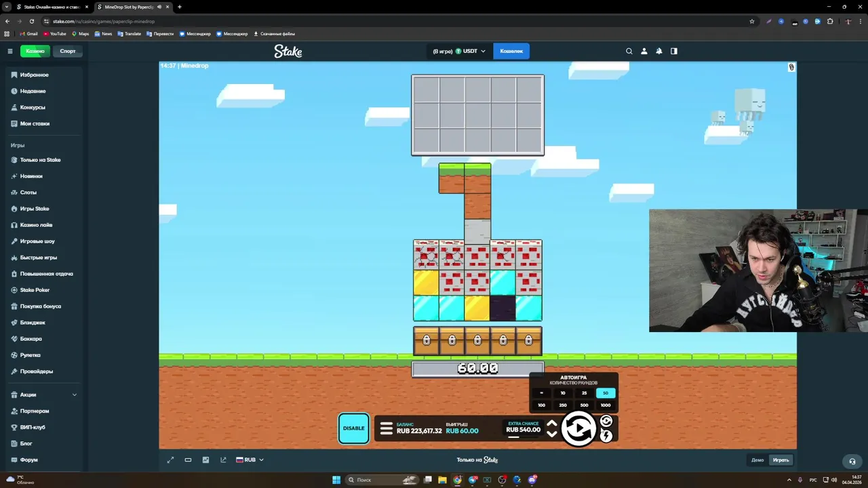
Task: Open Roulette (Рулетка) in sidebar
Action: coord(44,355)
